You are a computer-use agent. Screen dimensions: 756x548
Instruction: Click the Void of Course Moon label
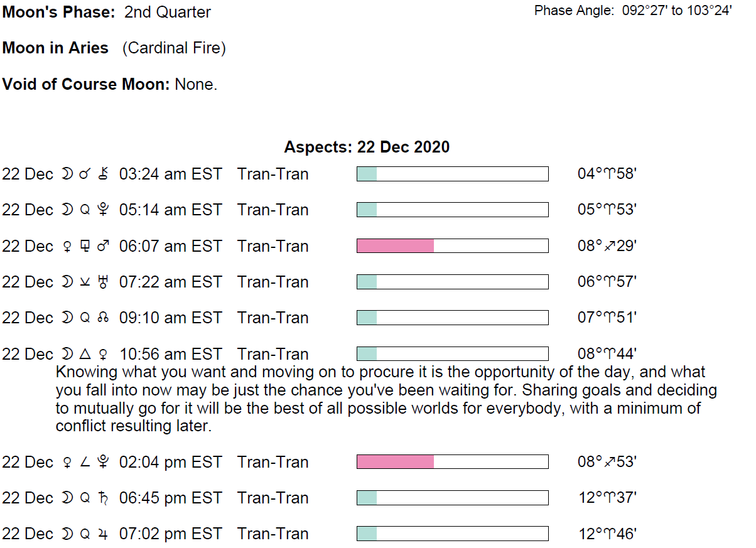click(86, 85)
